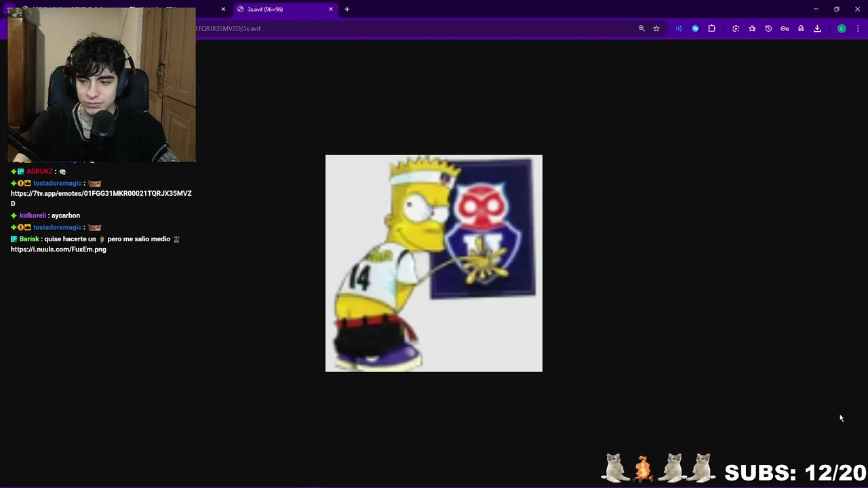Select the 3x.avif (96×96) tab
Viewport: 868px width, 488px height.
(x=285, y=9)
